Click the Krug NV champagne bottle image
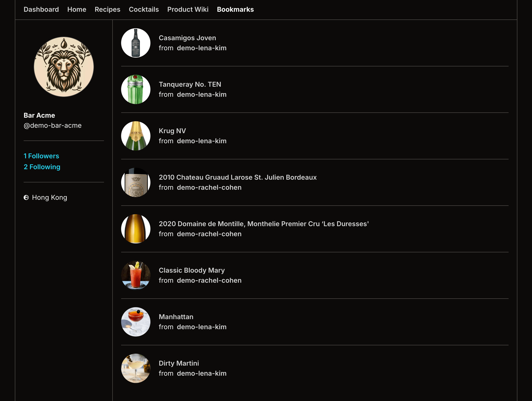Screen dimensions: 532x401 coord(136,136)
